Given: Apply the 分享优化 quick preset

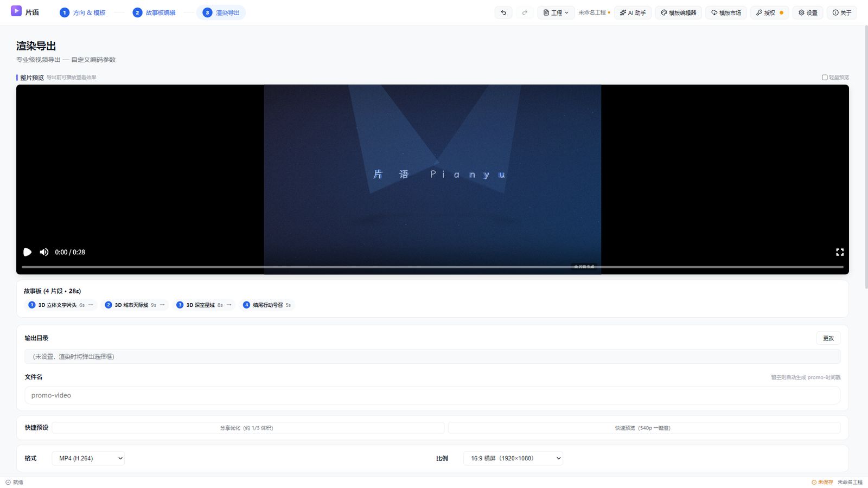Looking at the screenshot, I should coord(248,428).
